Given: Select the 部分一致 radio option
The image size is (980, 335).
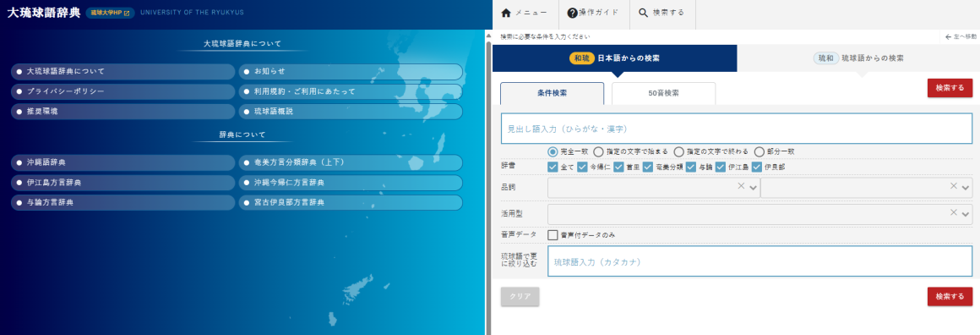Looking at the screenshot, I should pyautogui.click(x=759, y=151).
